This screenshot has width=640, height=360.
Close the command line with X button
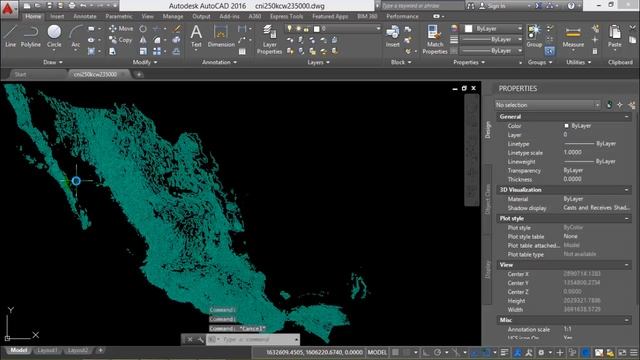190,340
